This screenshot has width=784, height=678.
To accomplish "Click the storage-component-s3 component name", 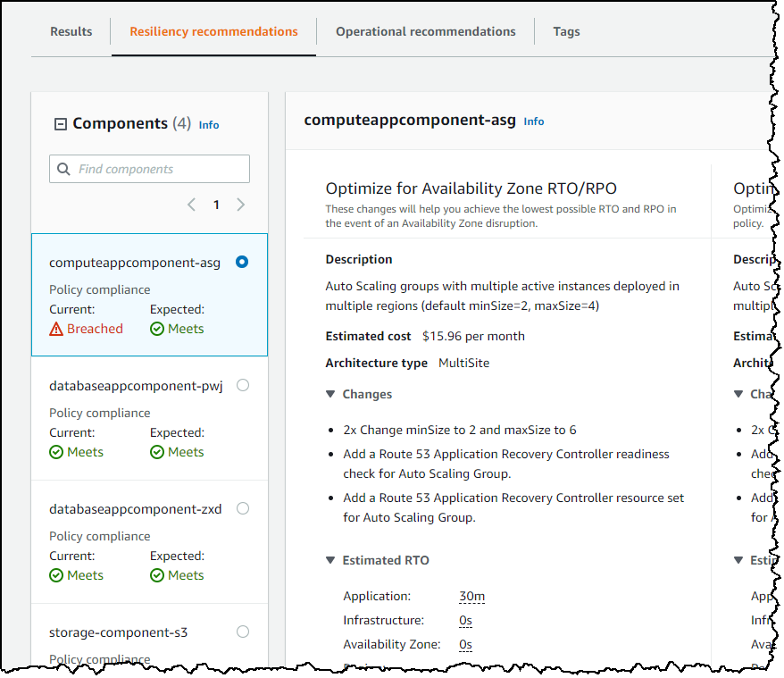I will [118, 632].
